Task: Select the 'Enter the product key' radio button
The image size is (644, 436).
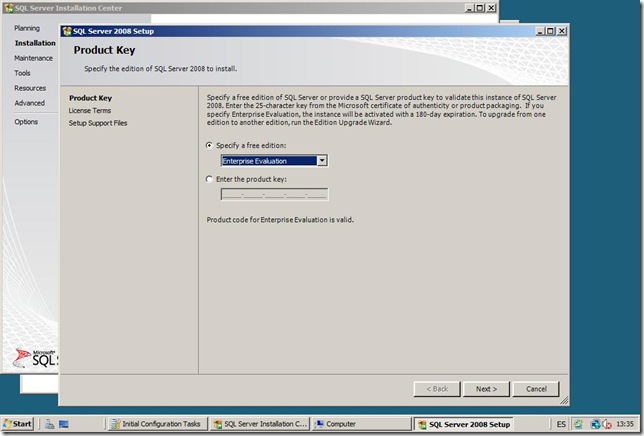Action: (x=209, y=179)
